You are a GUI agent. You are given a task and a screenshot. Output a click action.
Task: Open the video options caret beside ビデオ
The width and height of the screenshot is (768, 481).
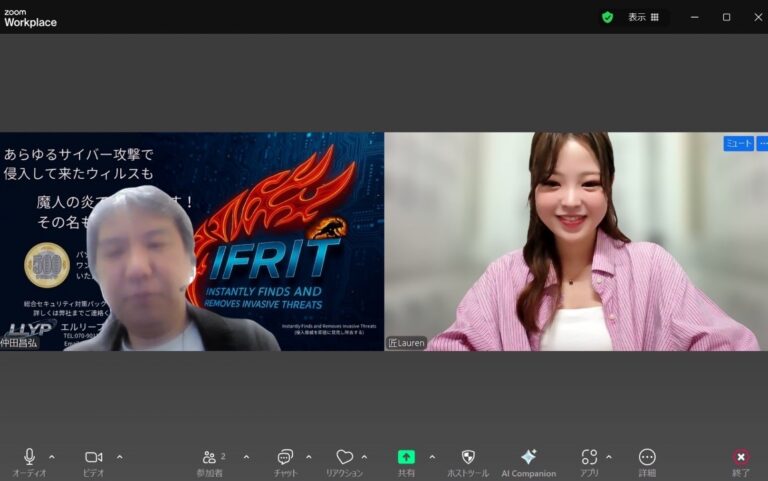coord(120,457)
